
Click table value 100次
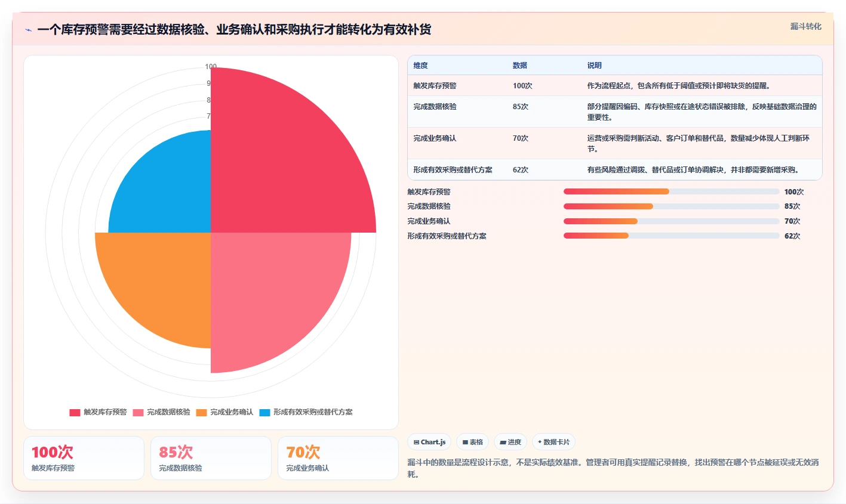pos(522,86)
